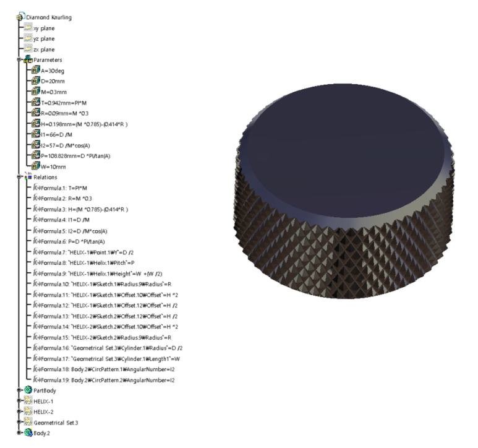Select the xy plane icon
Screen dimensions: 478x448
pos(28,28)
